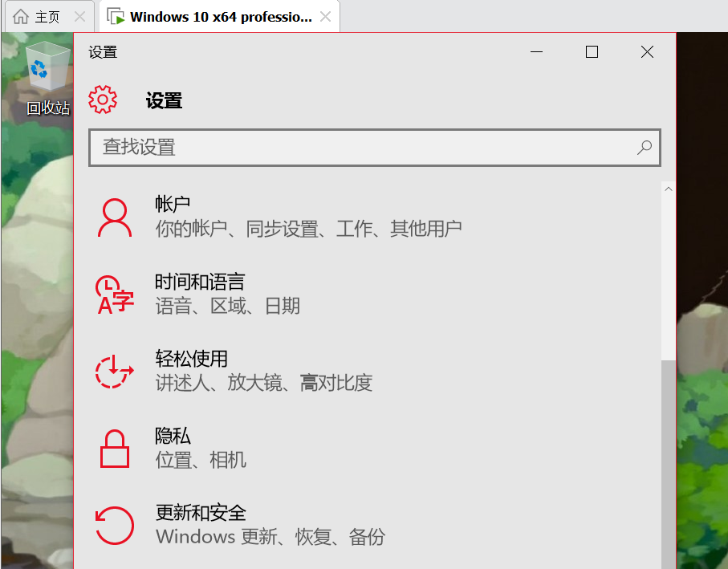Click the 隐私 padlock icon
Viewport: 728px width, 569px height.
pyautogui.click(x=115, y=448)
